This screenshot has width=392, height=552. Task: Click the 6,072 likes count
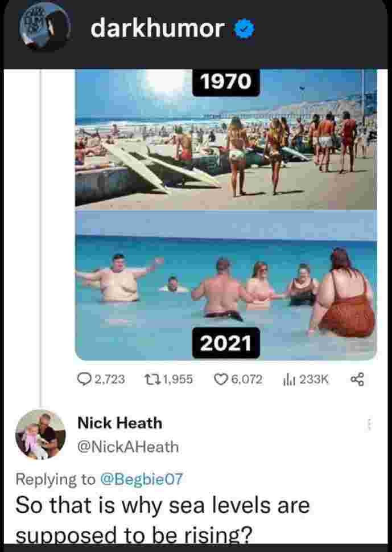(x=247, y=379)
